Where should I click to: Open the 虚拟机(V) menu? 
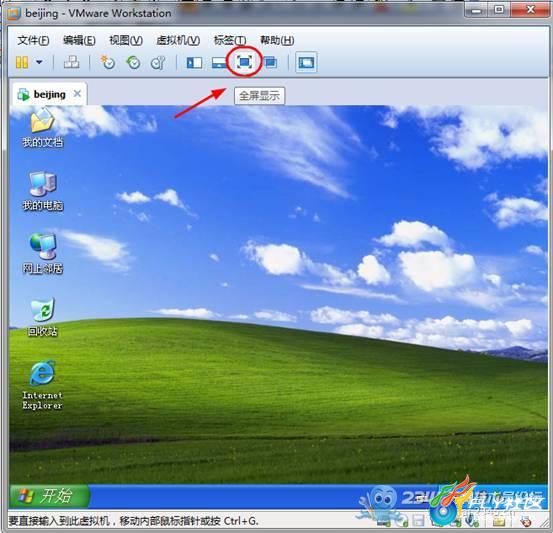pos(178,40)
